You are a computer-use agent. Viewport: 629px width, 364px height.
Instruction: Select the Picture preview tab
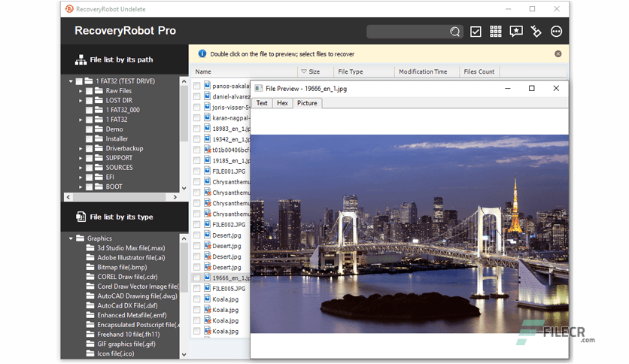307,103
